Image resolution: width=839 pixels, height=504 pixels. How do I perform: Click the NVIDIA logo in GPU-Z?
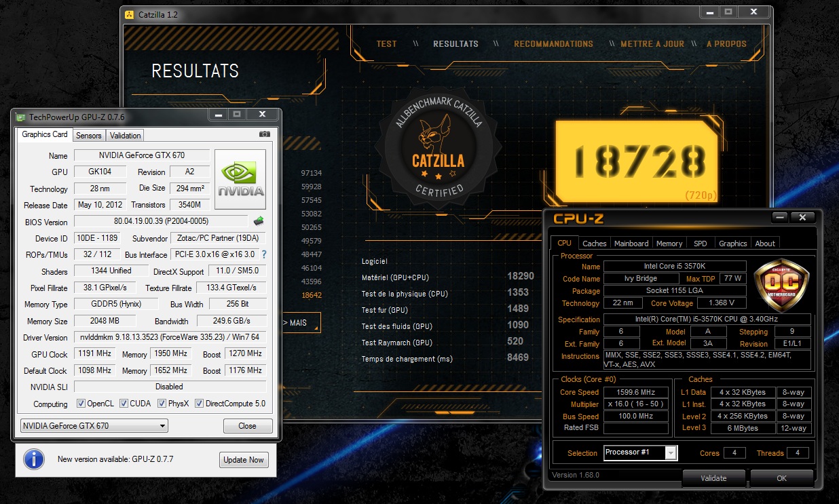click(240, 179)
